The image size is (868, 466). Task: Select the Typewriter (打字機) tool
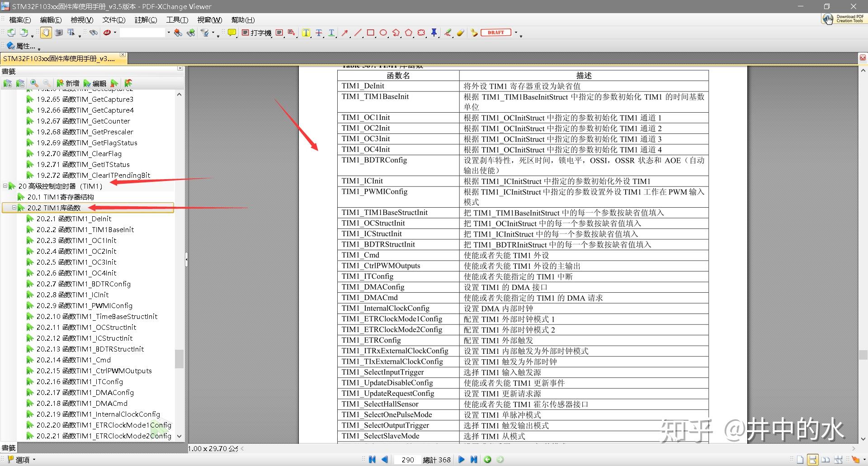point(257,33)
